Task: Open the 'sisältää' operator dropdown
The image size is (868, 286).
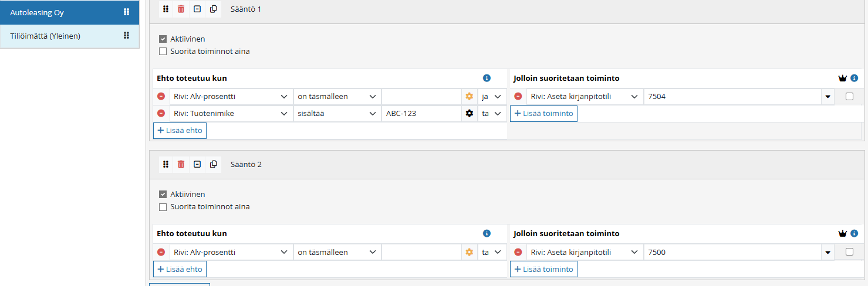Action: 337,114
